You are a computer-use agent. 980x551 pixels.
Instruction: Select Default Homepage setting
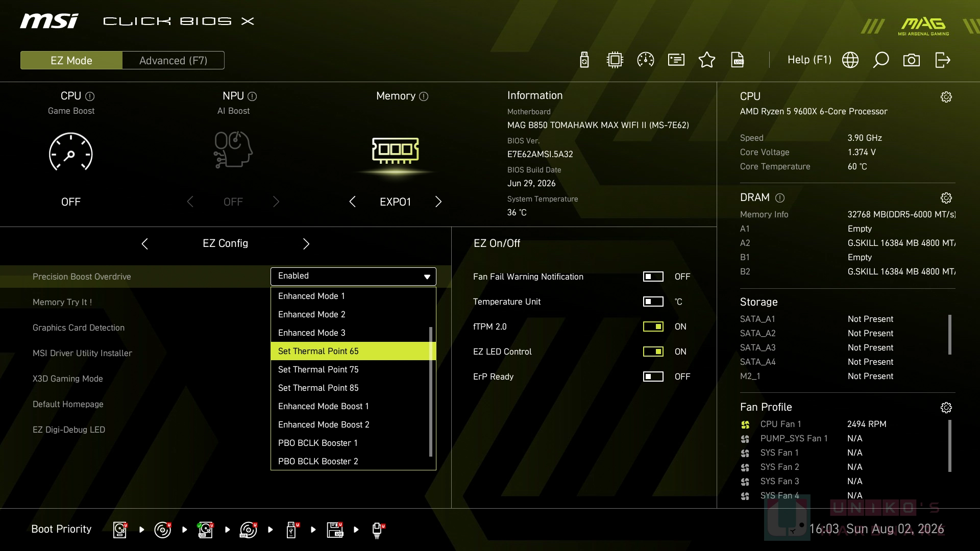(68, 404)
